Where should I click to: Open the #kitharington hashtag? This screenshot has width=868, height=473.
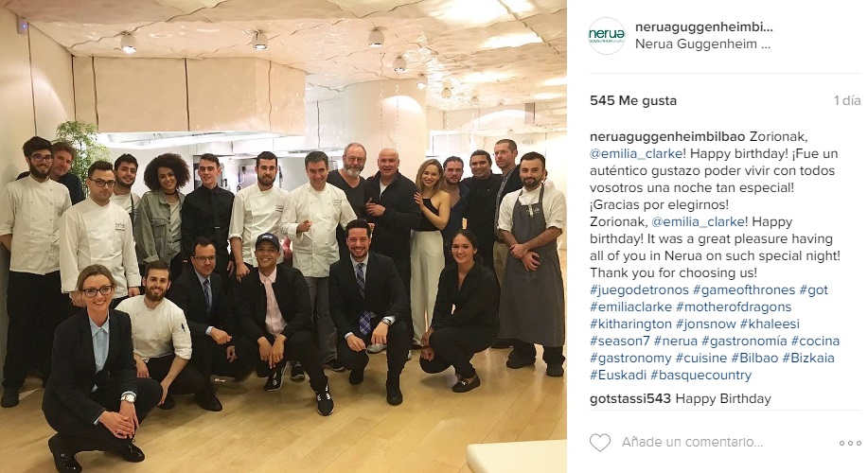[x=630, y=324]
